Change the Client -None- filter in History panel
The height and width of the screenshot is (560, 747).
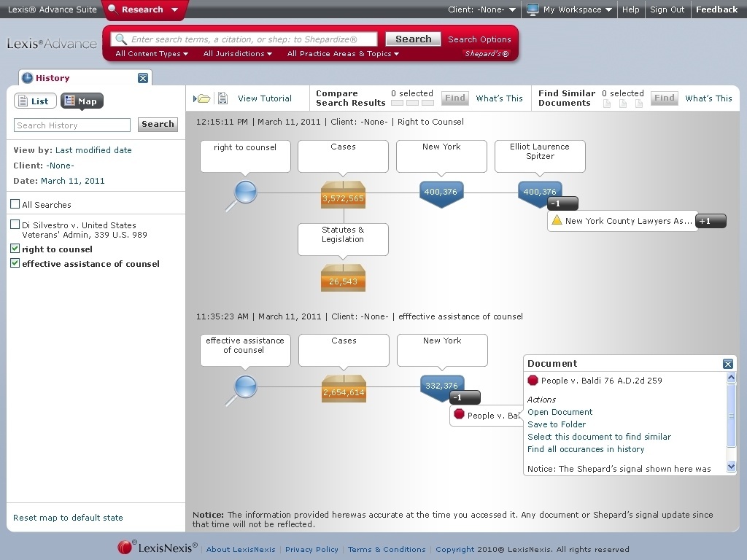click(x=60, y=166)
